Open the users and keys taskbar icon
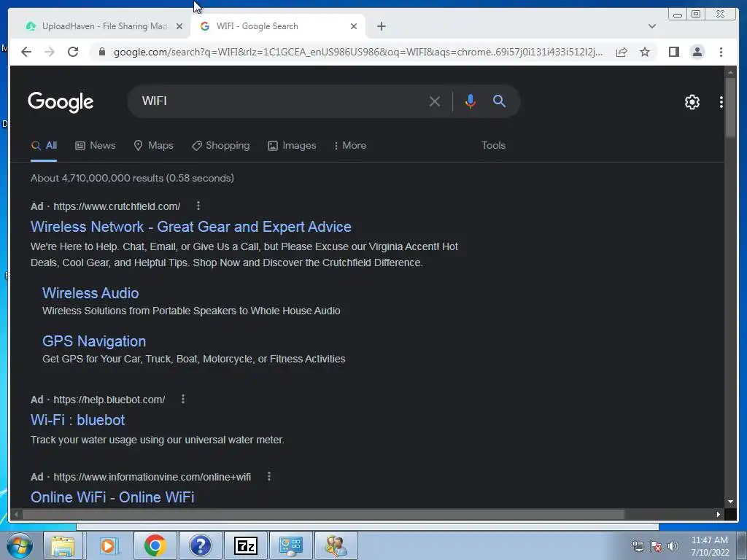747x560 pixels. coord(336,545)
